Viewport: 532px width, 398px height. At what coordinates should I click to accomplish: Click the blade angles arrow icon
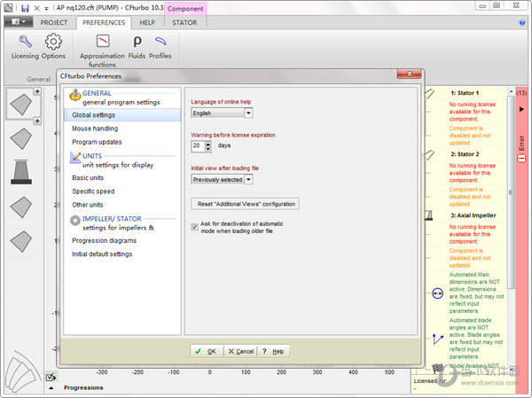pyautogui.click(x=437, y=339)
